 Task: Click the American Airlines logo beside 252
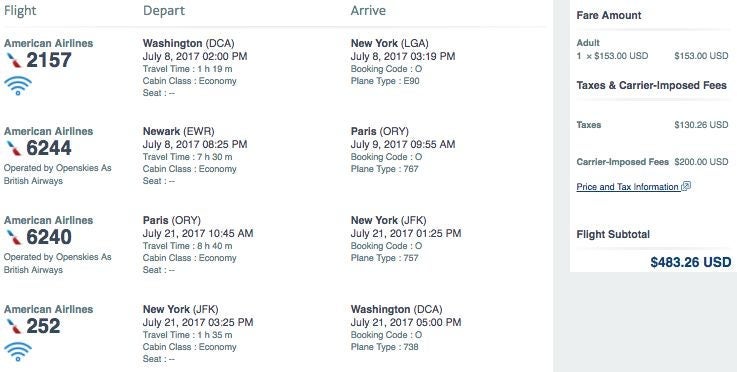click(x=14, y=326)
